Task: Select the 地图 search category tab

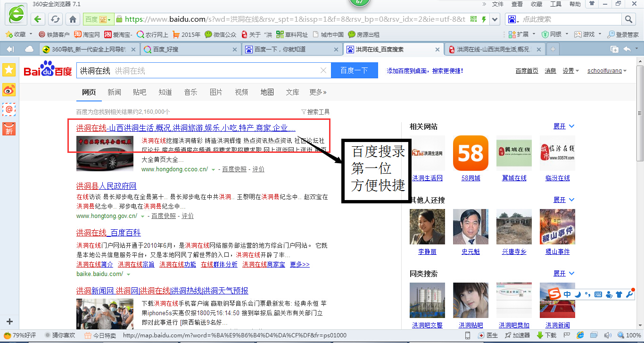Action: pyautogui.click(x=267, y=92)
